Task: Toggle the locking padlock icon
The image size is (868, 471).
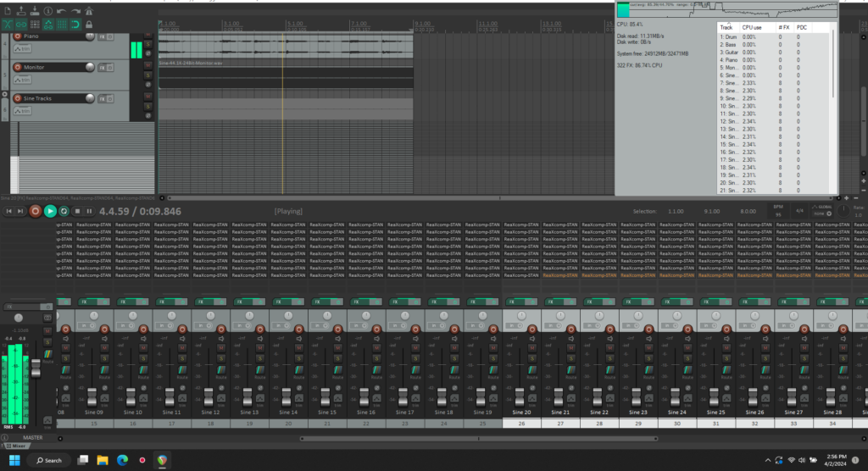Action: click(88, 25)
